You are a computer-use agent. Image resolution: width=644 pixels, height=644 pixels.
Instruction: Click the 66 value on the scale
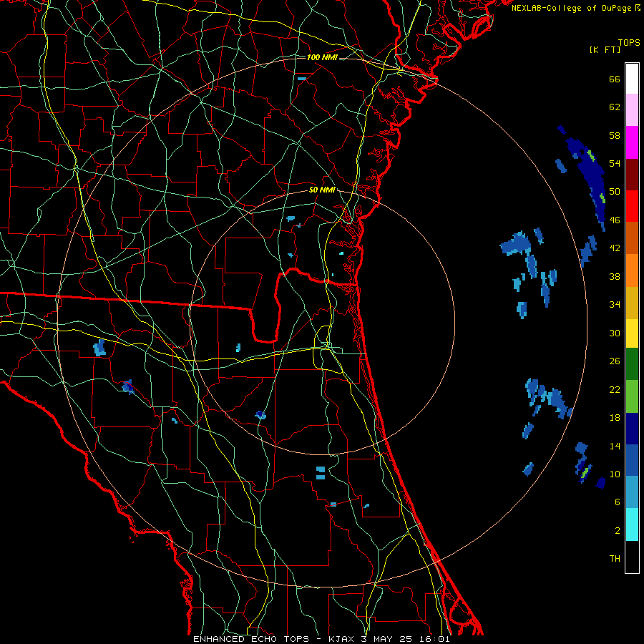pyautogui.click(x=615, y=79)
